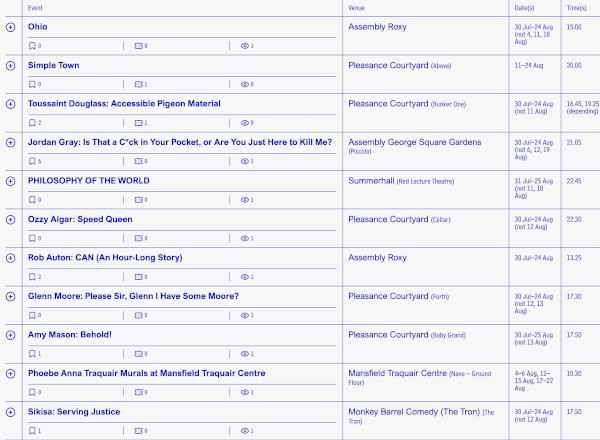The width and height of the screenshot is (600, 440).
Task: Open Rob Auton: CAN event link
Action: coord(105,257)
